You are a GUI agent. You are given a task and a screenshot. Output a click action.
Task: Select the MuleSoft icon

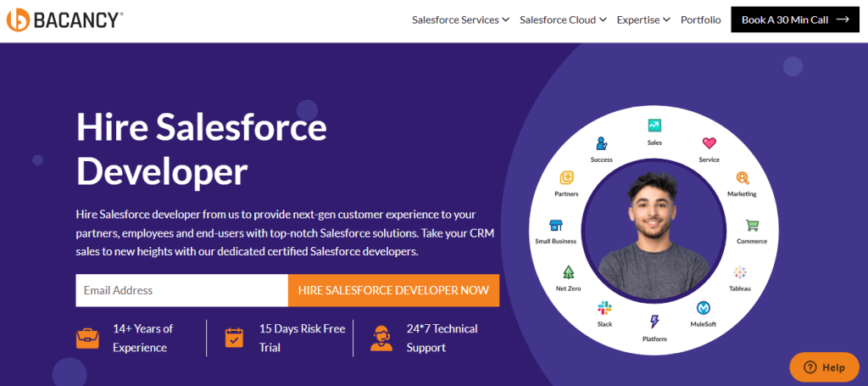click(704, 307)
